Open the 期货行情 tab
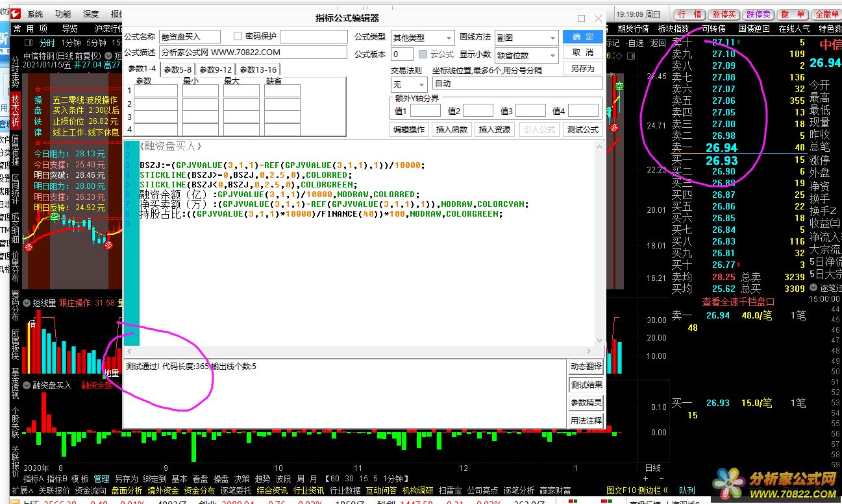This screenshot has height=504, width=842. tap(632, 29)
